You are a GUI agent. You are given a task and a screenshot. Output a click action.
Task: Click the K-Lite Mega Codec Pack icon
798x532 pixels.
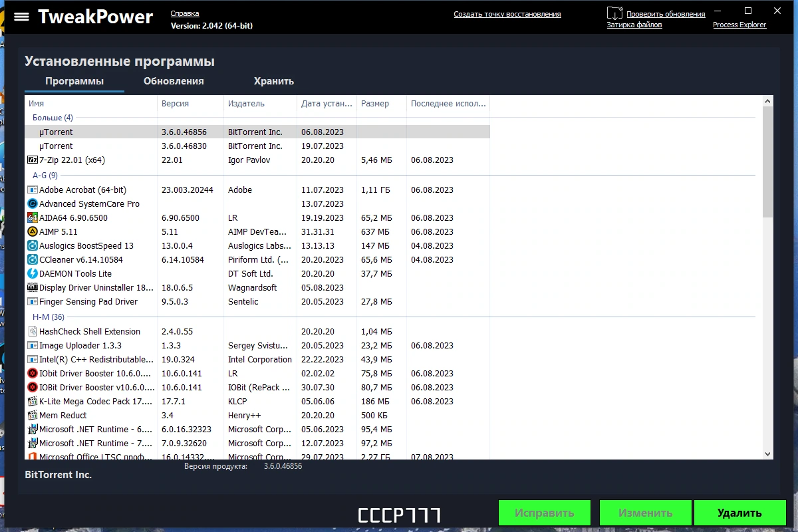click(x=33, y=402)
